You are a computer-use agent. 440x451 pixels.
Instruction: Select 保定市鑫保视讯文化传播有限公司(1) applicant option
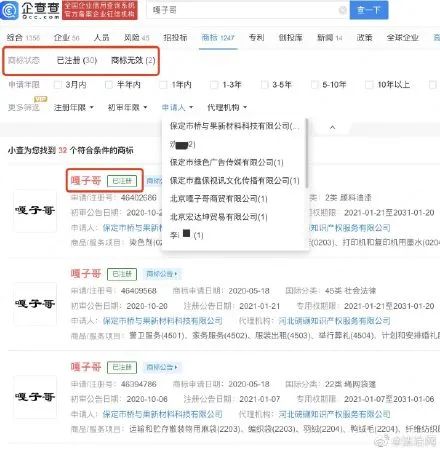[x=234, y=181]
